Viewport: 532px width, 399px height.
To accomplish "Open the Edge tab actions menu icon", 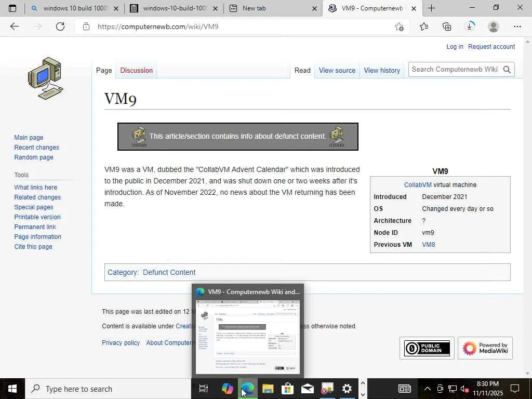I will pos(12,8).
